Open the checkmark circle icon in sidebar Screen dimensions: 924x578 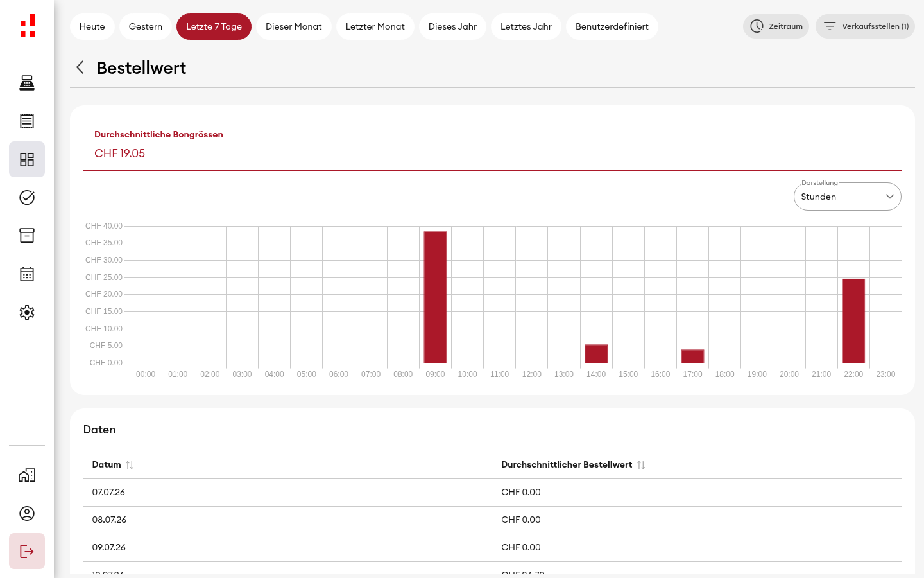click(27, 197)
